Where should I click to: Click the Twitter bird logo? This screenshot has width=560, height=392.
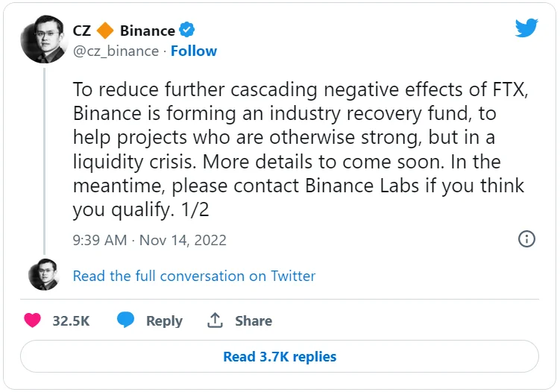pos(526,28)
